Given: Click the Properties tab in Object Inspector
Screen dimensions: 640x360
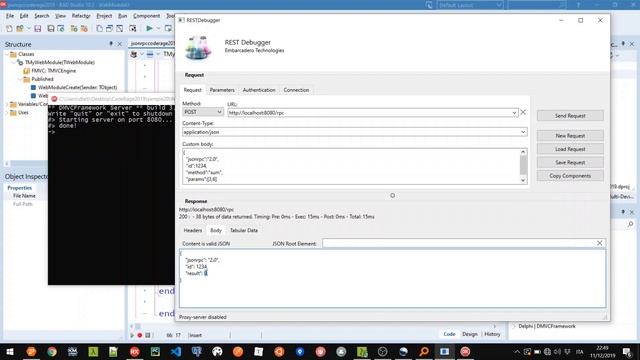Looking at the screenshot, I should pyautogui.click(x=20, y=188).
